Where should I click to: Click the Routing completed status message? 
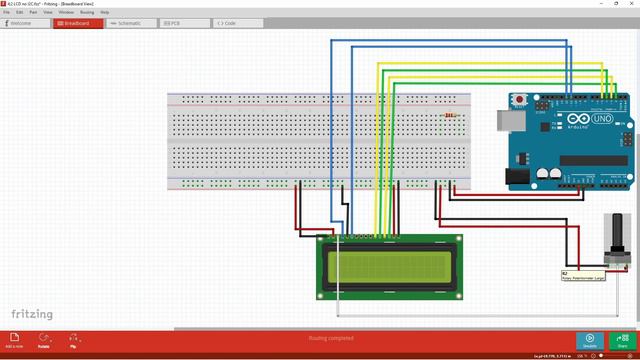[331, 338]
